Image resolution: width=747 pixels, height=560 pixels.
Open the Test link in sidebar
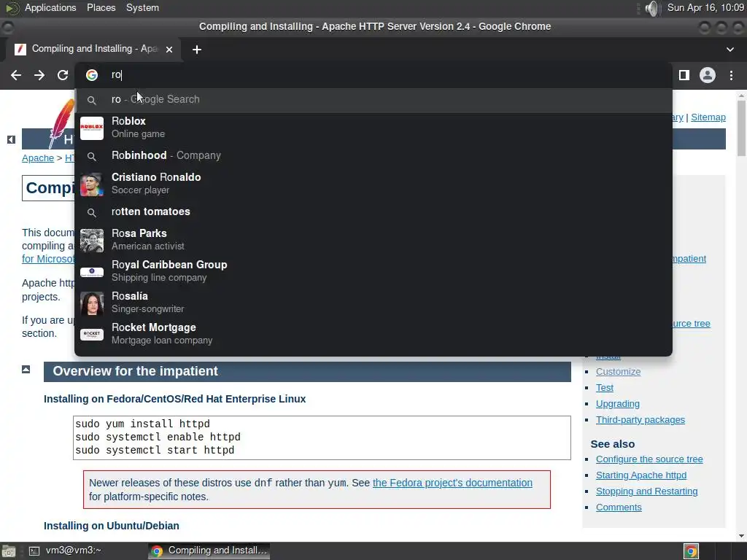pos(605,388)
